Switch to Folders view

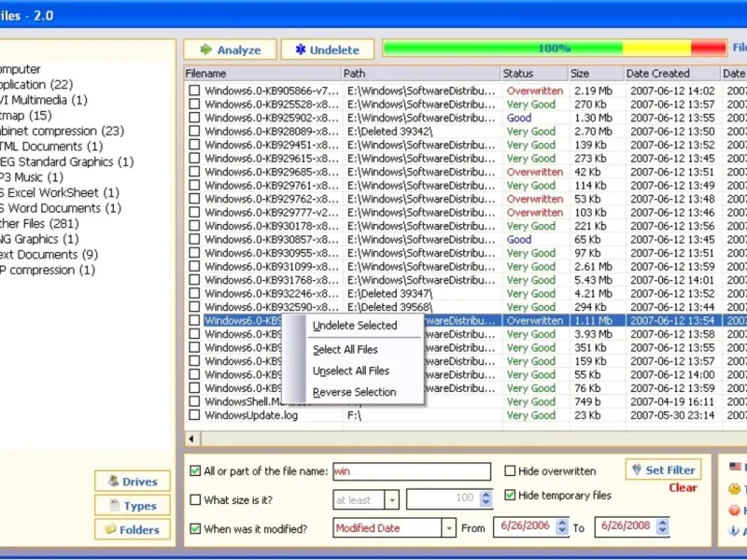tap(133, 529)
